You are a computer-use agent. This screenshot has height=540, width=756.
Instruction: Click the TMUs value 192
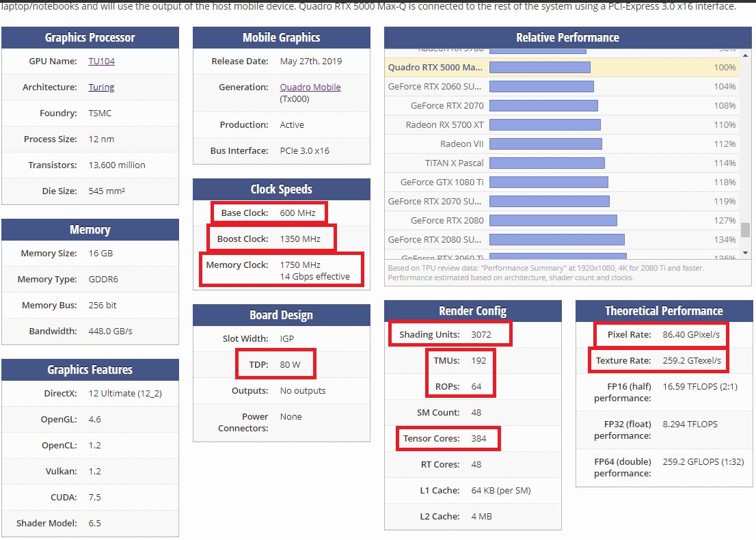click(478, 361)
